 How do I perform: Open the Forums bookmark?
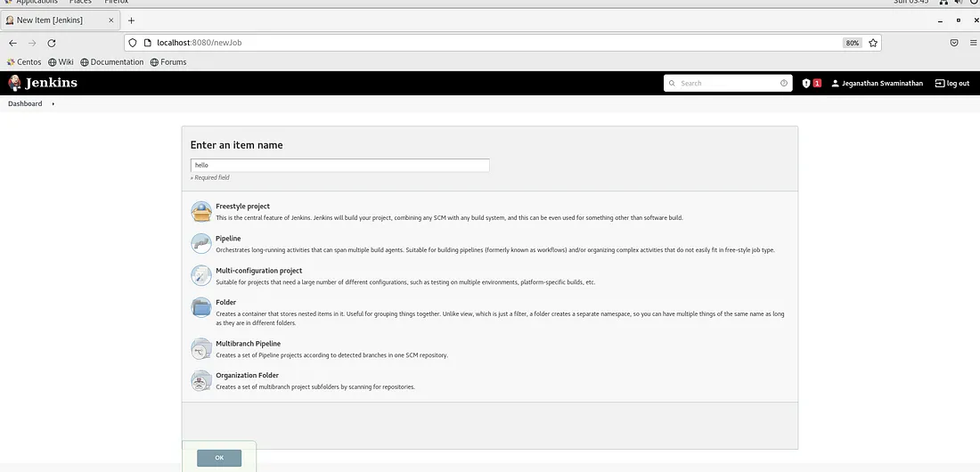click(168, 61)
